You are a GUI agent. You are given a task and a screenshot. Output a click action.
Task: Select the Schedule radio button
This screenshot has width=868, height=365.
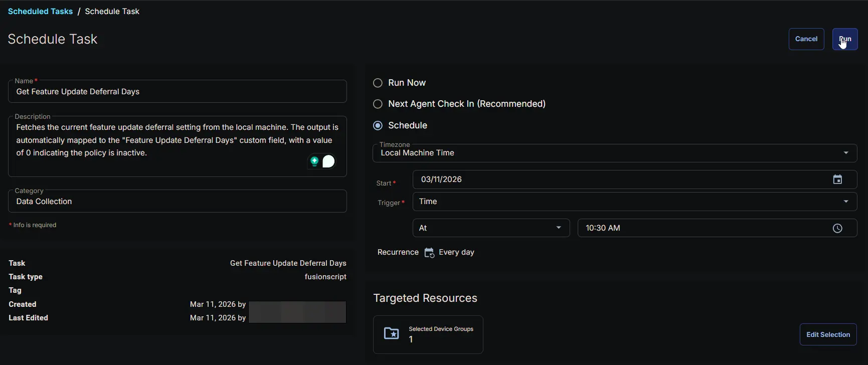click(378, 125)
